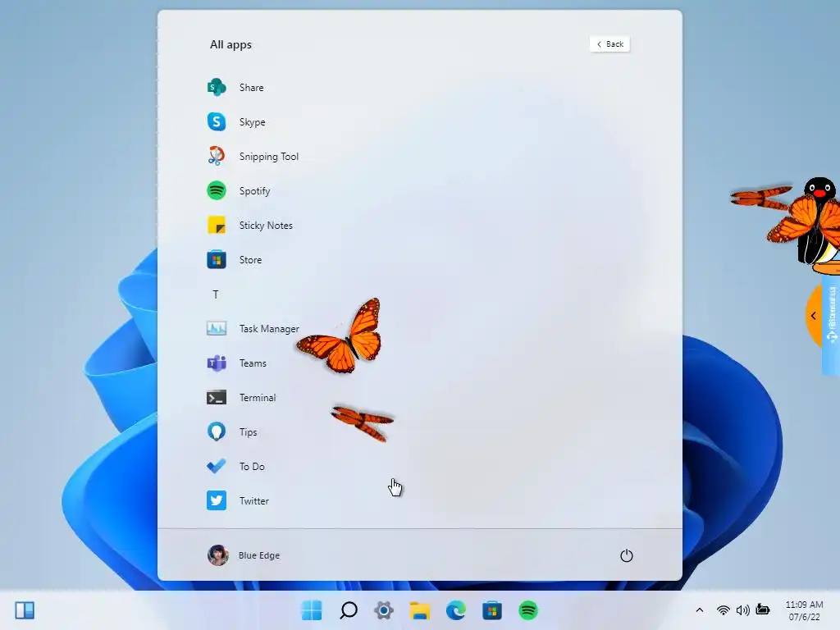
Task: Open the Terminal icon
Action: [x=217, y=398]
